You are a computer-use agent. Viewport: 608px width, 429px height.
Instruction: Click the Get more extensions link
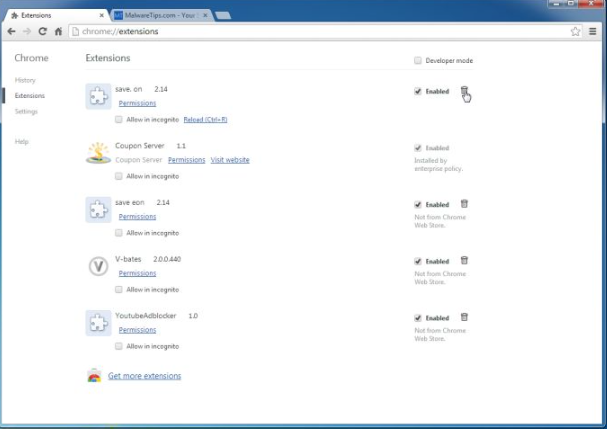click(144, 376)
